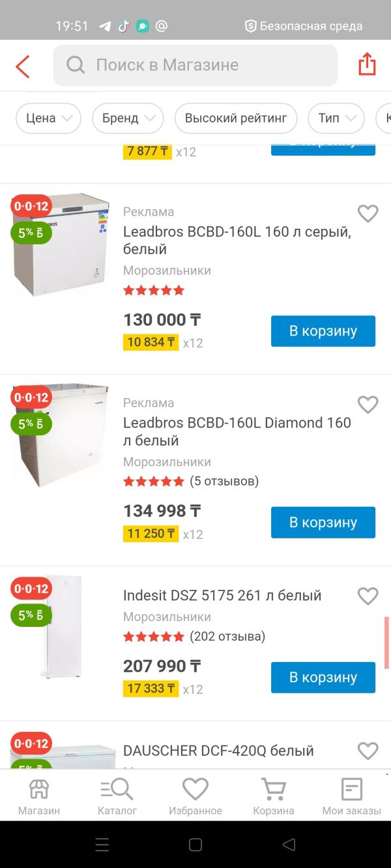Favorite the Leadbros BCBD-160L Diamond freezer
The width and height of the screenshot is (391, 868).
tap(368, 405)
